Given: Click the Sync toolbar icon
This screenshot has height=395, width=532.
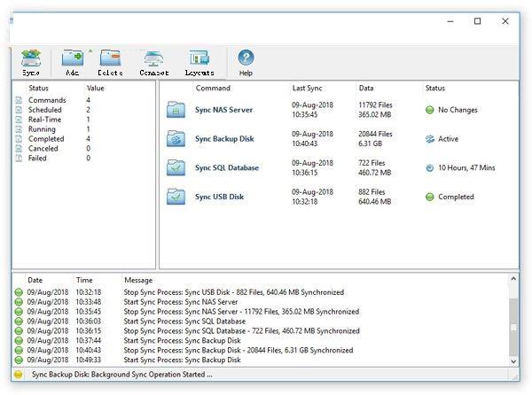Looking at the screenshot, I should pos(31,62).
